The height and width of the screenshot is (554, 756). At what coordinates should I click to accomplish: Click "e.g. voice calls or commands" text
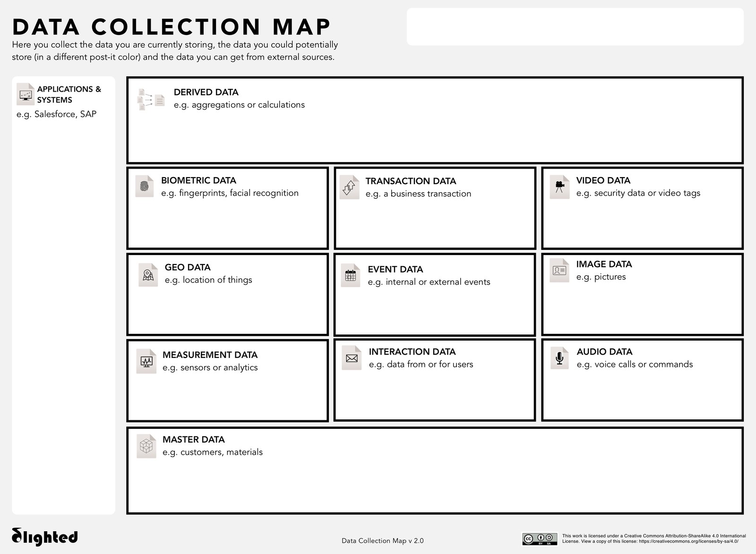[635, 364]
